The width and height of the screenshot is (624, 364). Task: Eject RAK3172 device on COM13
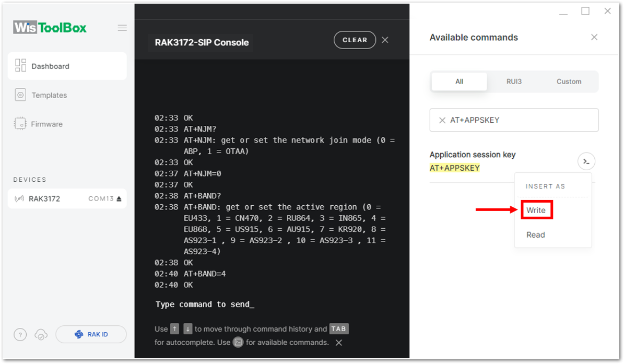pyautogui.click(x=119, y=198)
